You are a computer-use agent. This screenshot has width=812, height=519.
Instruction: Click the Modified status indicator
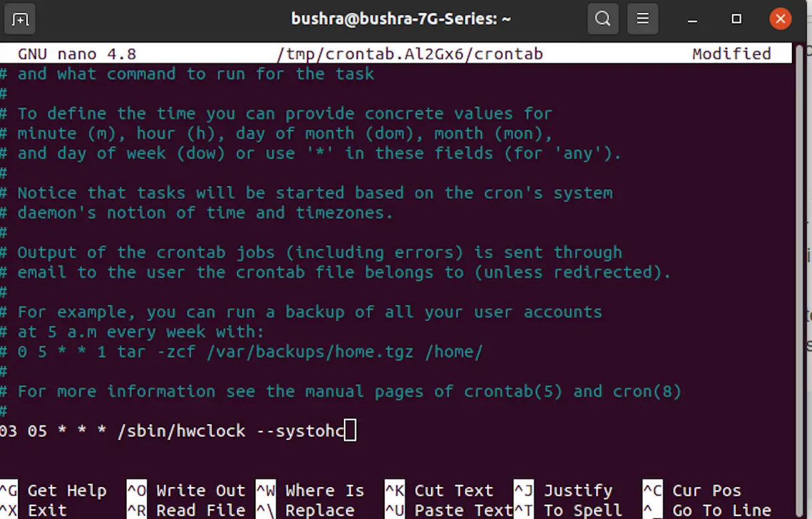click(x=732, y=54)
